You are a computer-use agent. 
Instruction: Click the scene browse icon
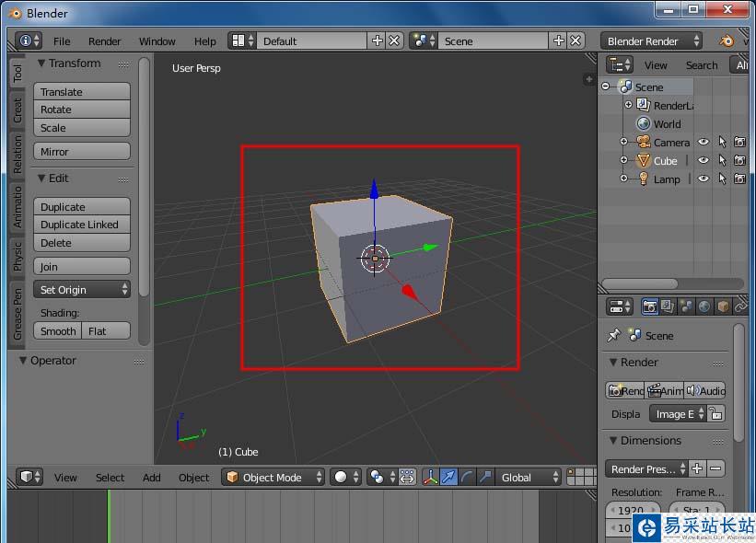(424, 40)
